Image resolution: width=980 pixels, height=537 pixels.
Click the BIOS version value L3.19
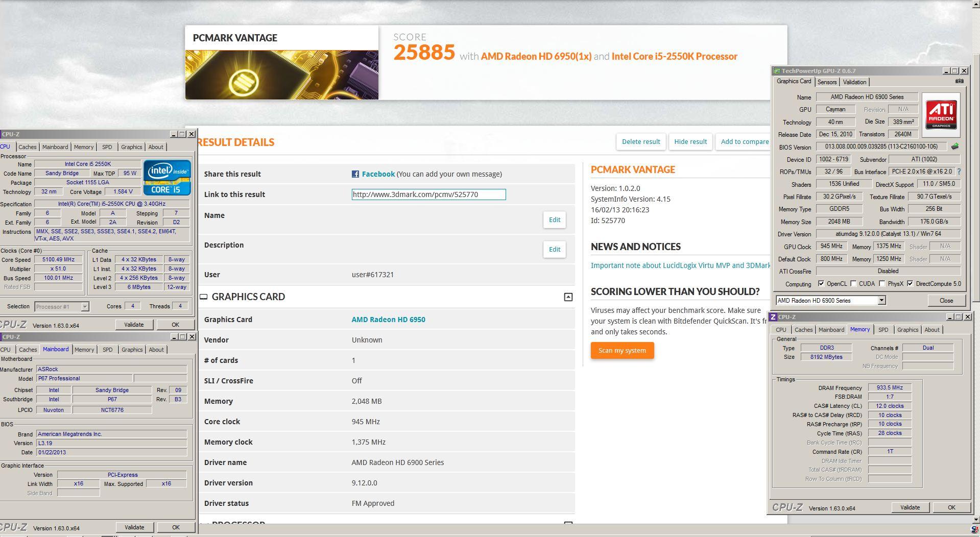pos(111,443)
